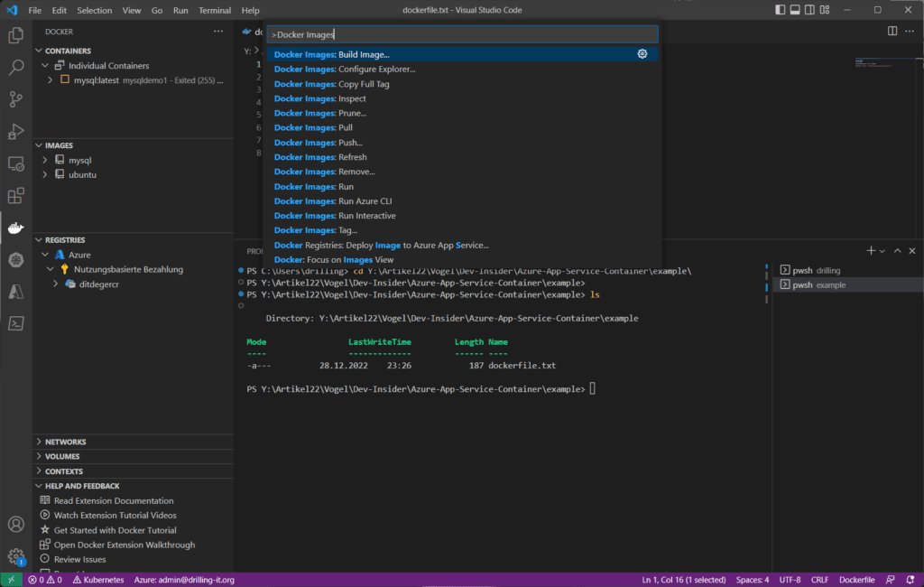Expand the mysql image node
The height and width of the screenshot is (587, 924).
point(45,160)
